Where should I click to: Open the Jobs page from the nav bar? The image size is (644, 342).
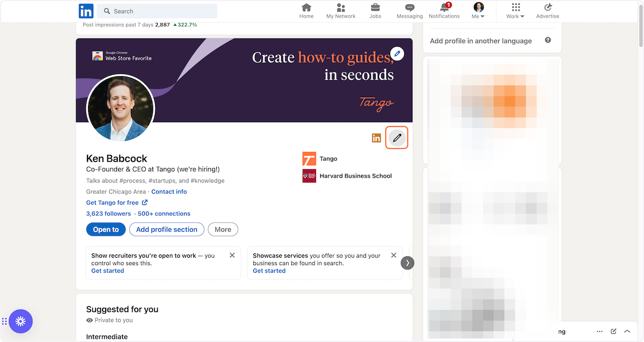(375, 11)
